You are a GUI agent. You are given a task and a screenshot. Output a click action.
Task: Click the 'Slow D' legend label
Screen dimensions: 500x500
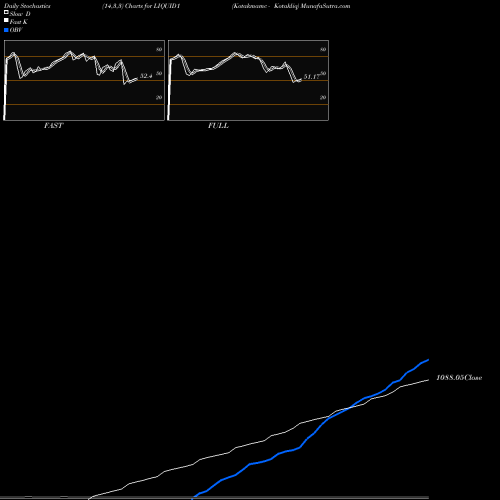tap(20, 14)
